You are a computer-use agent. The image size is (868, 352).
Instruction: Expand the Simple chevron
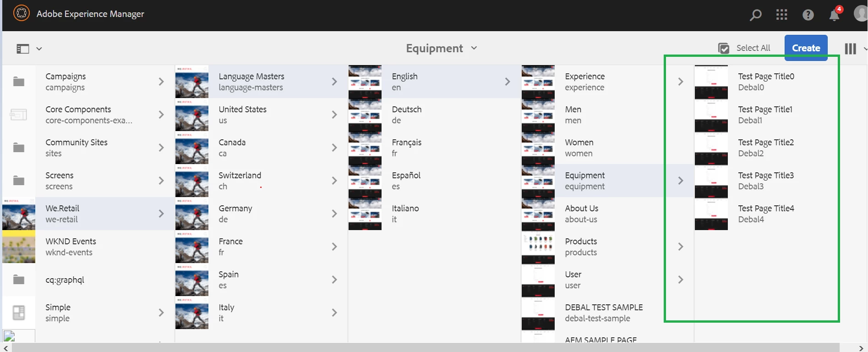click(161, 313)
